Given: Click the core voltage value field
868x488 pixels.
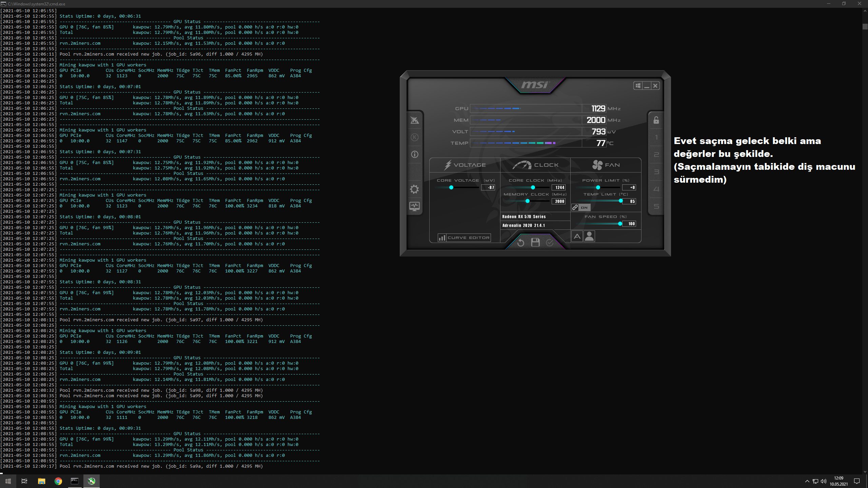Looking at the screenshot, I should (489, 187).
